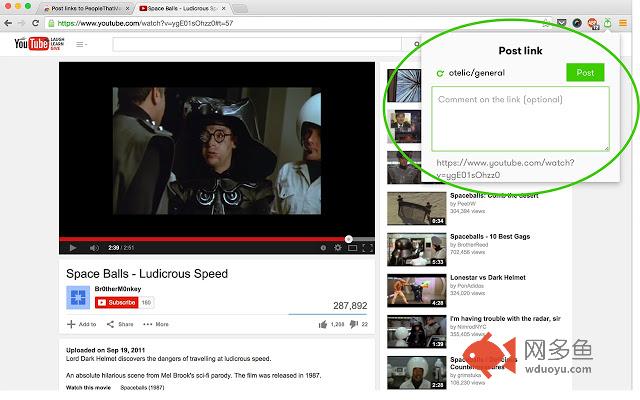Screen dimensions: 640x400
Task: Click the Spaceballs (1987) movie link
Action: click(x=142, y=387)
